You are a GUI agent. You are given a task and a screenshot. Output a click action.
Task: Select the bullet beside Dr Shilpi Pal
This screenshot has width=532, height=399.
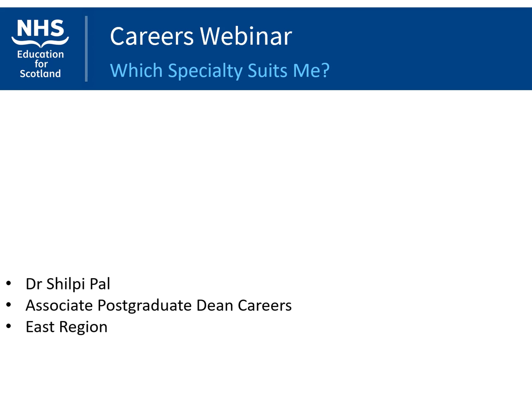coord(8,283)
